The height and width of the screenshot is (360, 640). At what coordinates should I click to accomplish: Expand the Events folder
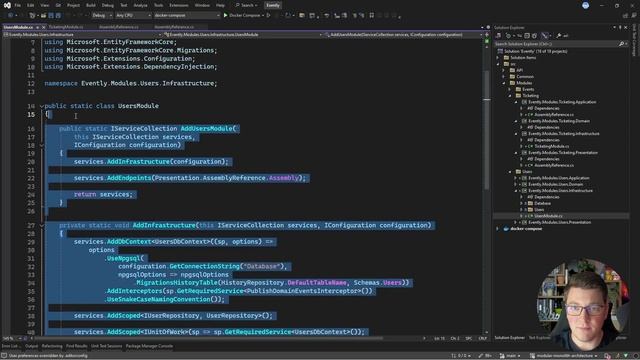510,89
